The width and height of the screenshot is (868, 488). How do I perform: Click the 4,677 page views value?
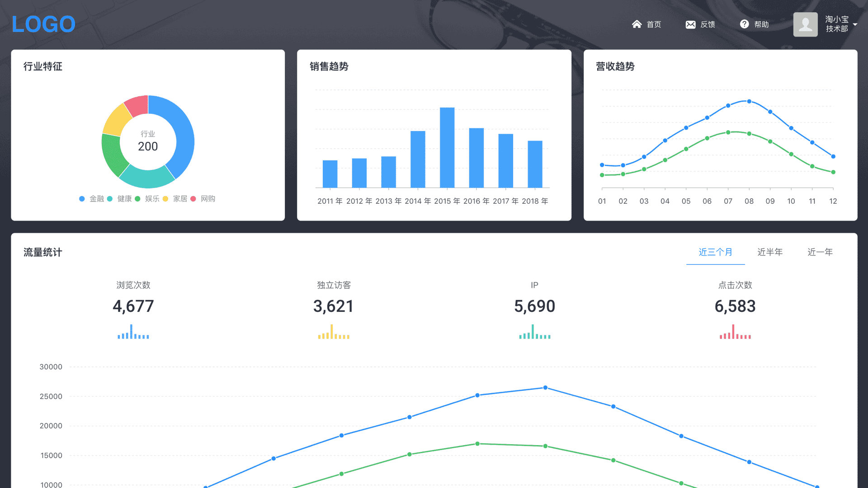point(133,306)
